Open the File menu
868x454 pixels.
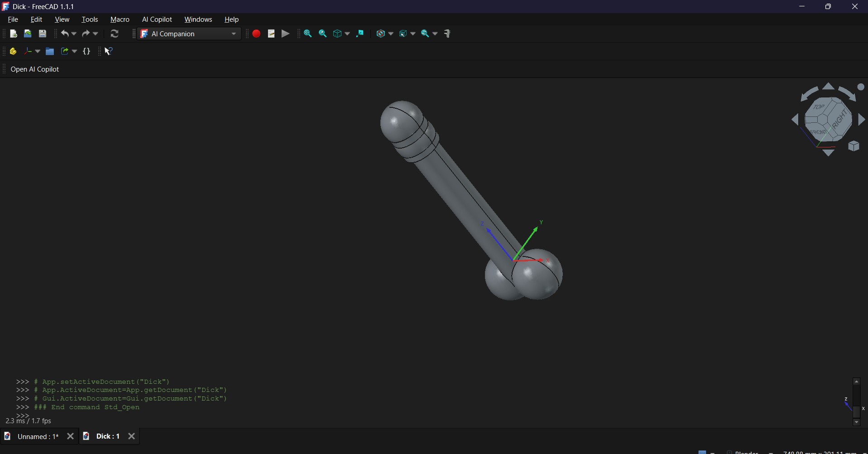[x=13, y=19]
